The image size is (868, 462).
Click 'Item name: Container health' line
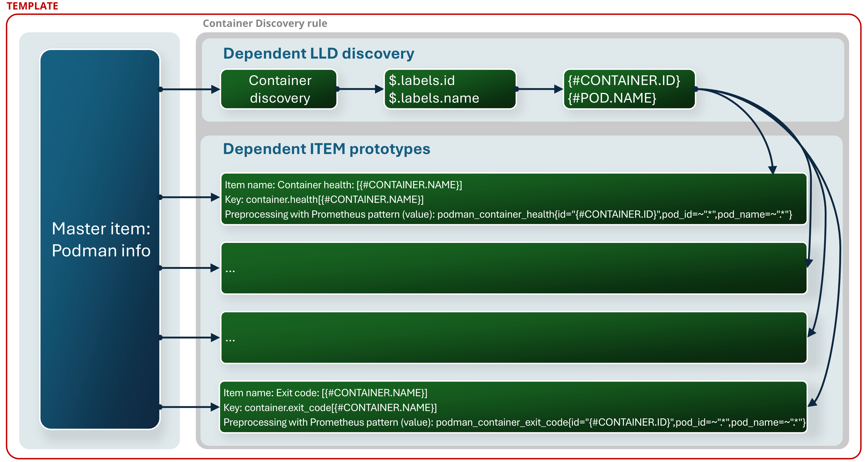point(343,185)
